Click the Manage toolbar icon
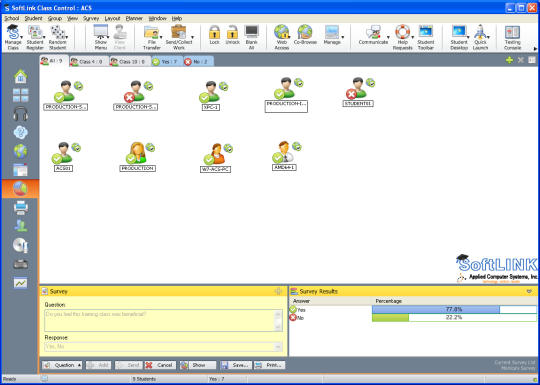This screenshot has height=385, width=540. click(x=332, y=35)
